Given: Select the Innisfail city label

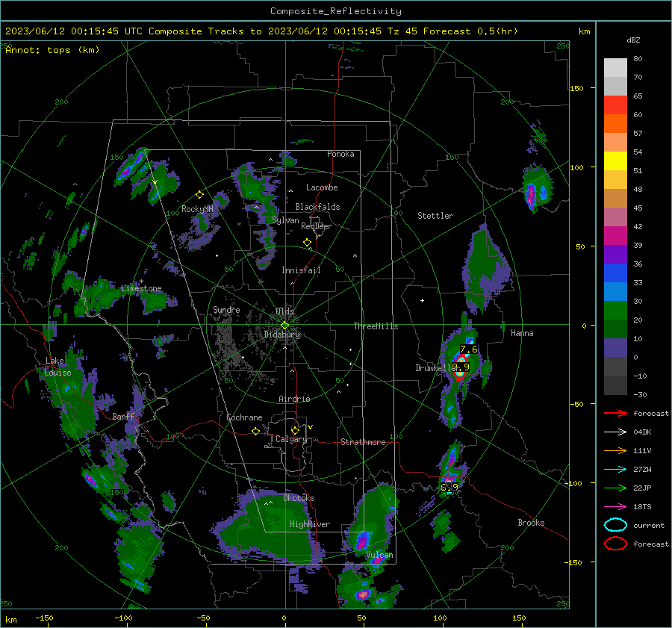Looking at the screenshot, I should tap(301, 270).
